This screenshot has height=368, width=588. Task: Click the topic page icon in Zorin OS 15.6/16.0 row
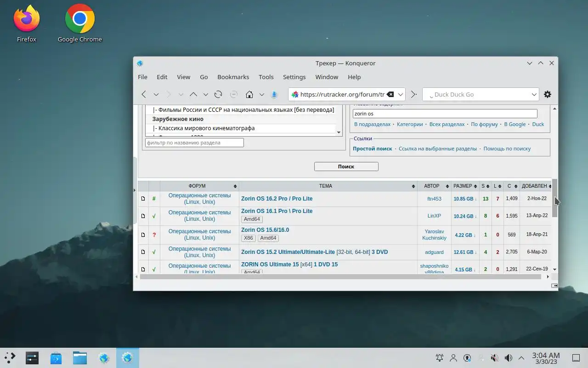tap(143, 235)
